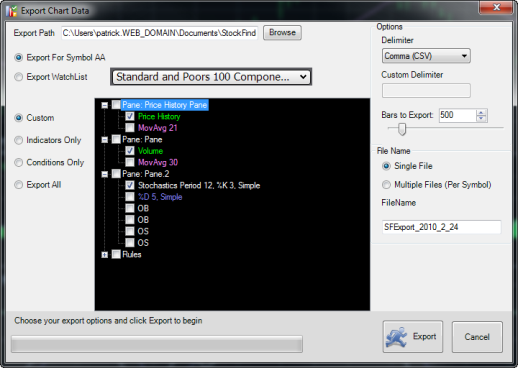
Task: Open the Comma (CSV) delimiter dropdown
Action: click(426, 56)
